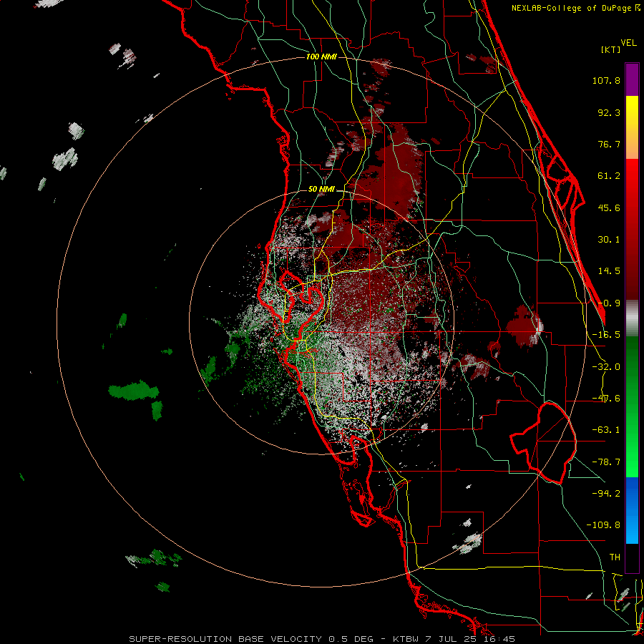This screenshot has width=644, height=644.
Task: Click the 100 NMI range ring label
Action: click(321, 57)
